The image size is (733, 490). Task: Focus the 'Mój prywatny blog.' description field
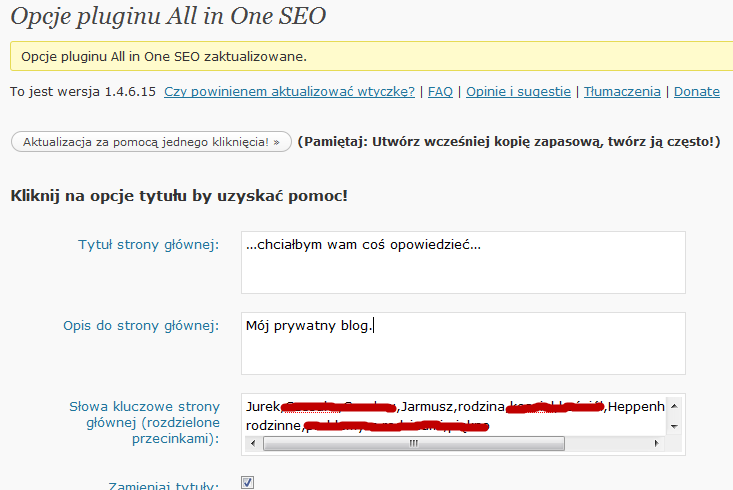[x=463, y=342]
